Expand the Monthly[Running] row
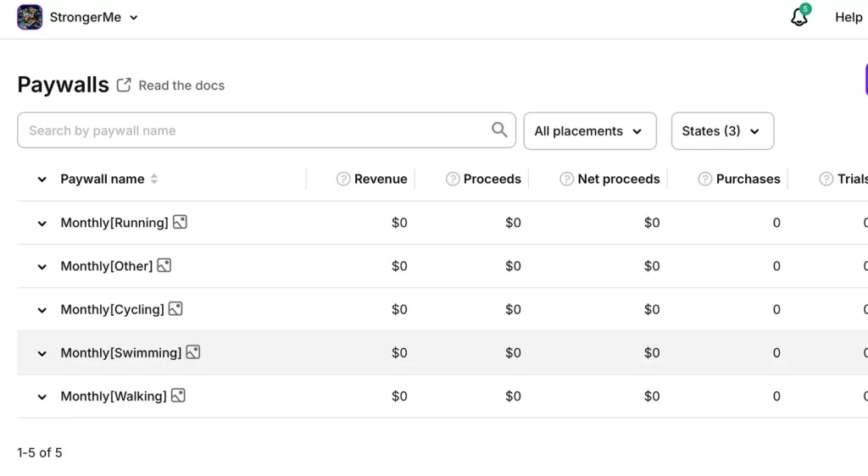The height and width of the screenshot is (476, 868). pyautogui.click(x=42, y=224)
